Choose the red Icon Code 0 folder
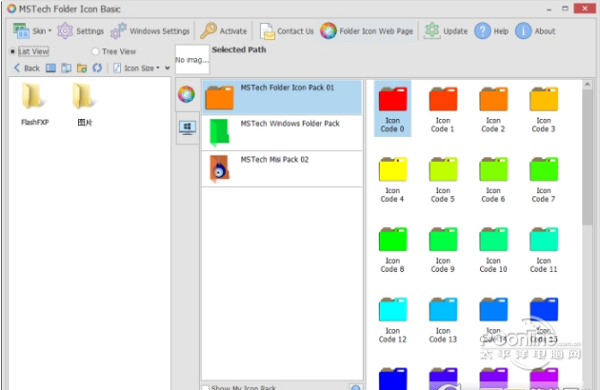This screenshot has width=600, height=390. [x=393, y=108]
